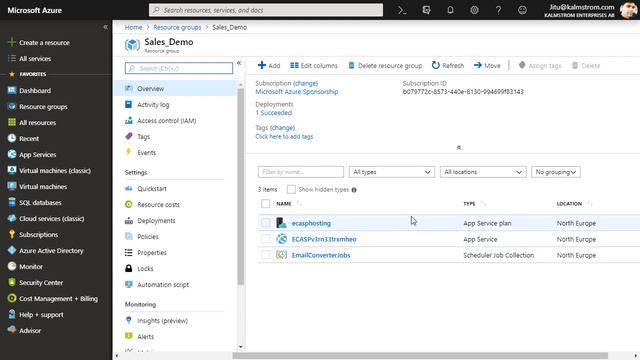Go to Resource groups in sidebar
The image size is (640, 360).
point(43,107)
